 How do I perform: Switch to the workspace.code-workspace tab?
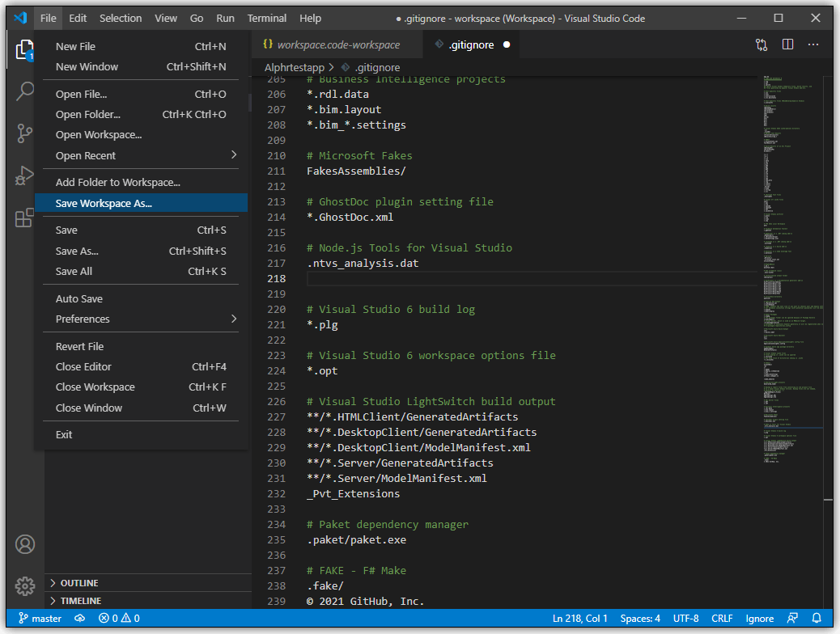(337, 44)
